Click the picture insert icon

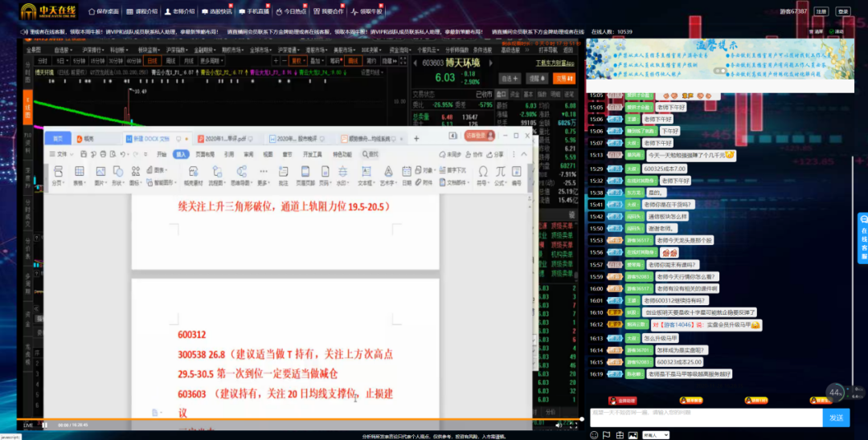pyautogui.click(x=100, y=173)
